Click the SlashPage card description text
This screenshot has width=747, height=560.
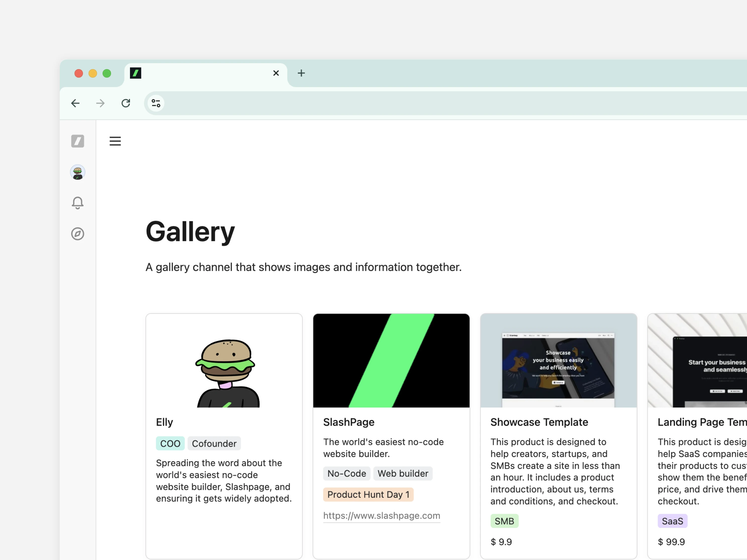point(383,448)
